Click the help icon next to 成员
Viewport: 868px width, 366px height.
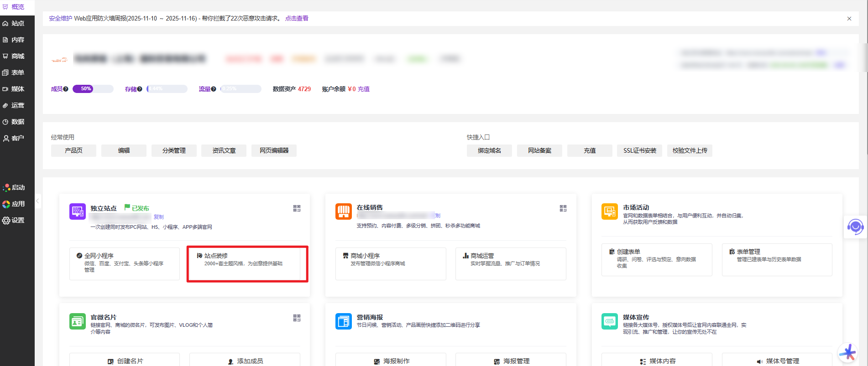point(66,89)
